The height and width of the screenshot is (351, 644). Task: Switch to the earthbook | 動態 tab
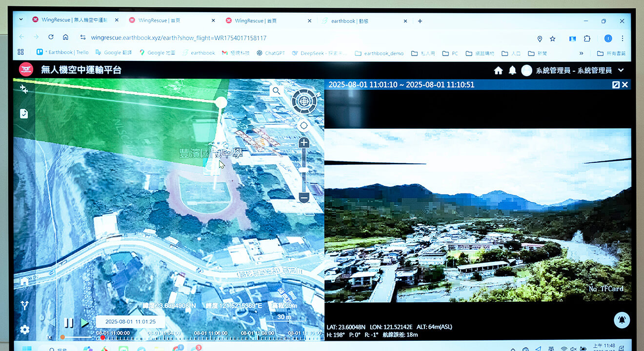[349, 21]
